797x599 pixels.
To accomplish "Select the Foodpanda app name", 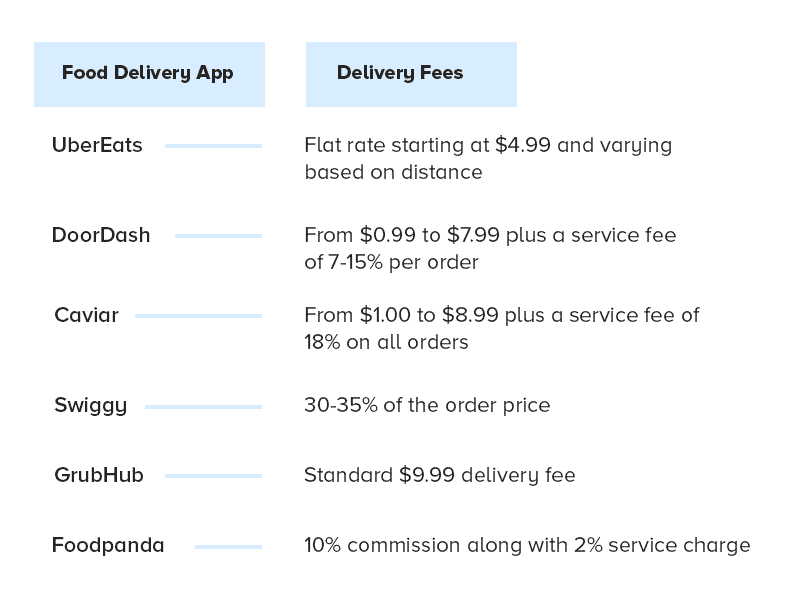I will pos(108,545).
